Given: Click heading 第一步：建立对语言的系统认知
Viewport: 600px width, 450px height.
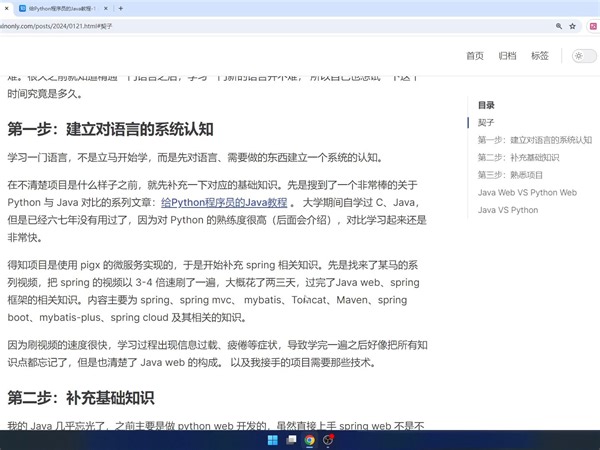Looking at the screenshot, I should [x=110, y=129].
